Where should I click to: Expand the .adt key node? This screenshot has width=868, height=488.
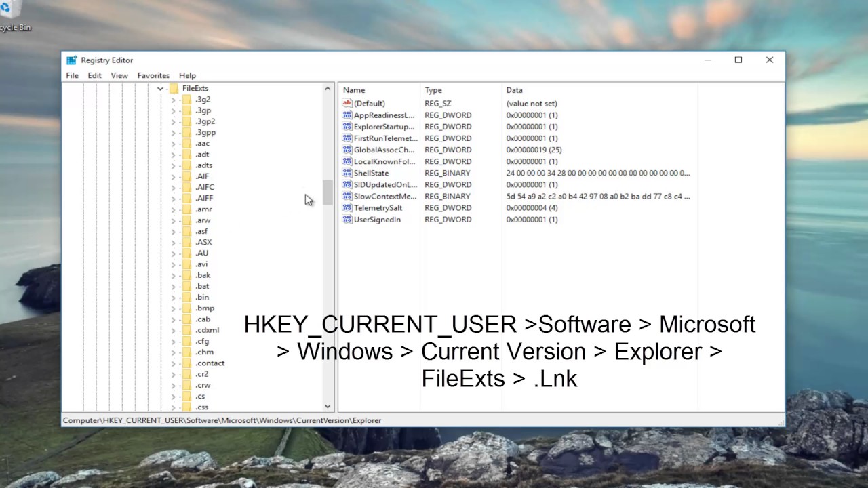tap(173, 155)
